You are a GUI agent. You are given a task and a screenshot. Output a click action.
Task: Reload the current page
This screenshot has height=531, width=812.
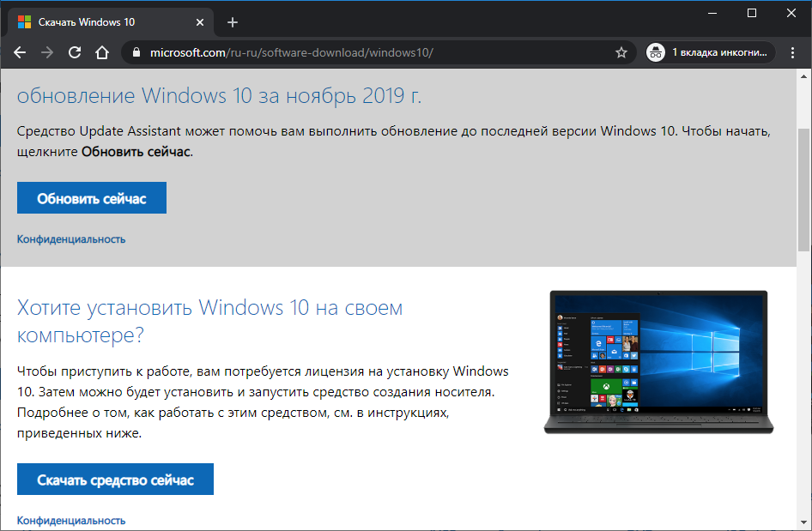[75, 52]
